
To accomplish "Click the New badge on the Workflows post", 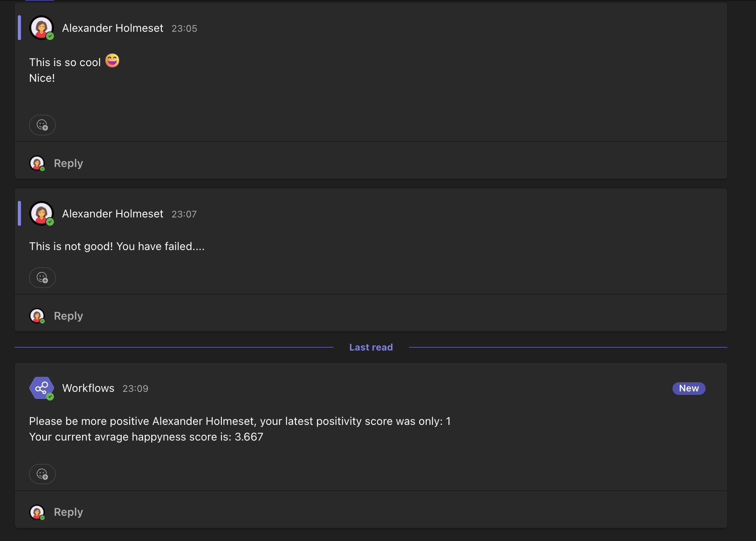I will pyautogui.click(x=689, y=388).
